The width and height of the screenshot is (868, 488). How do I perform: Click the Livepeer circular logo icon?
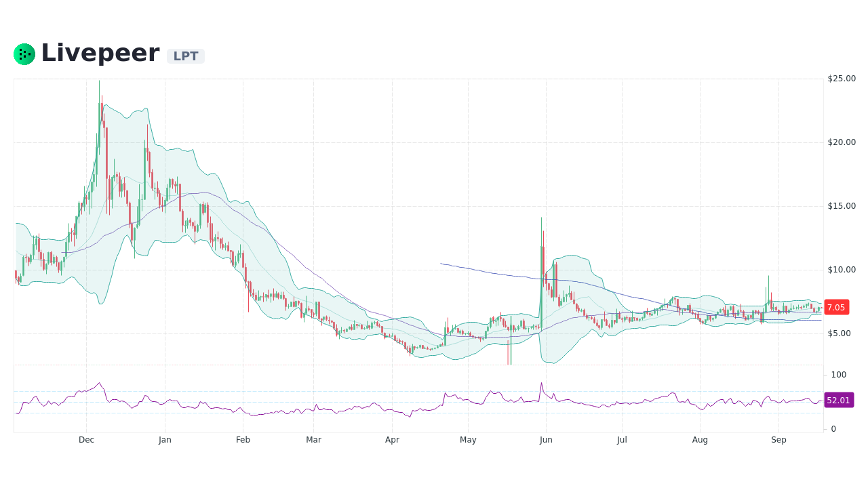tap(24, 54)
